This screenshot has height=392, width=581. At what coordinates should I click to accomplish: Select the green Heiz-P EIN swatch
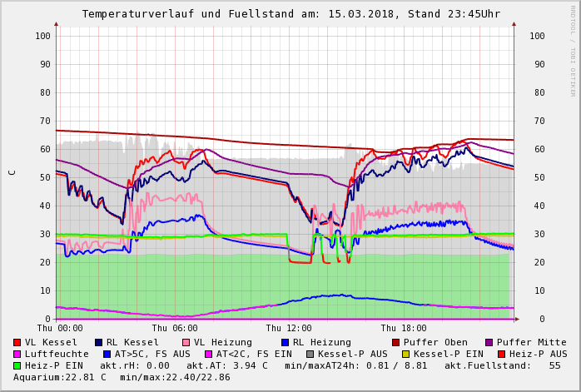[17, 365]
